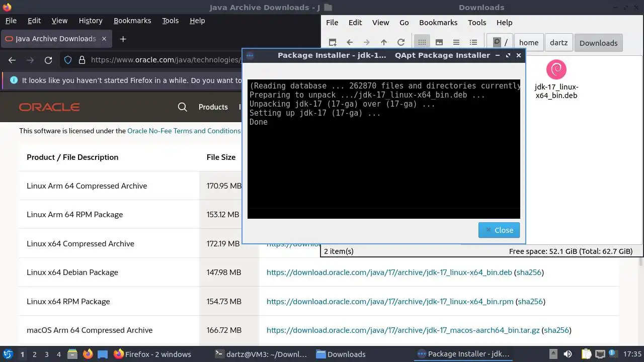
Task: Click 'Linux Arm 64 Compressed Archive' row text
Action: point(87,186)
